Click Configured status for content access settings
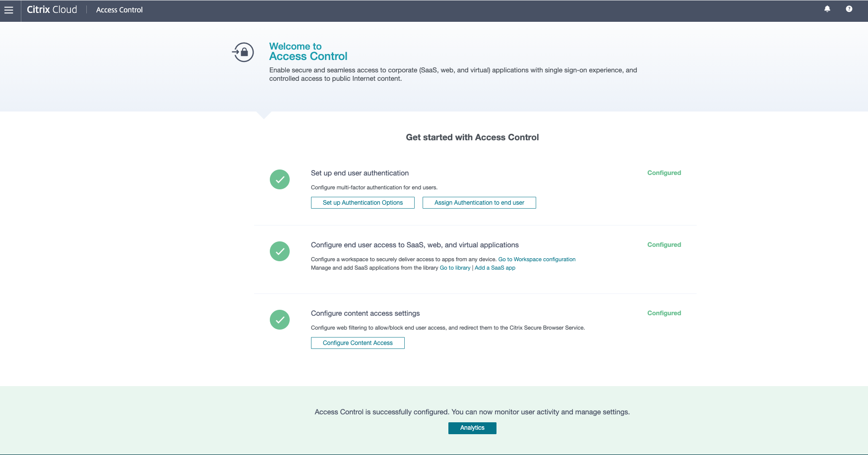 [664, 313]
